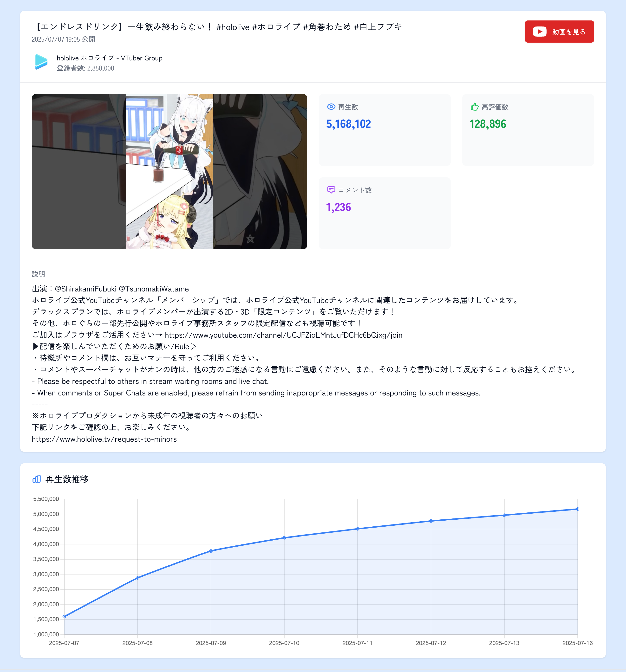Click the subscriber count 登録者数: 2,850,000
This screenshot has width=626, height=672.
click(x=85, y=68)
